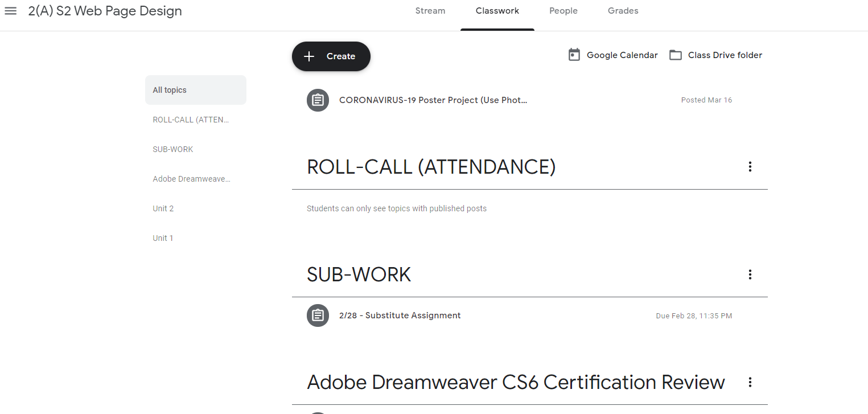Click the Class Drive folder icon
Screen dimensions: 868x414
pyautogui.click(x=676, y=55)
